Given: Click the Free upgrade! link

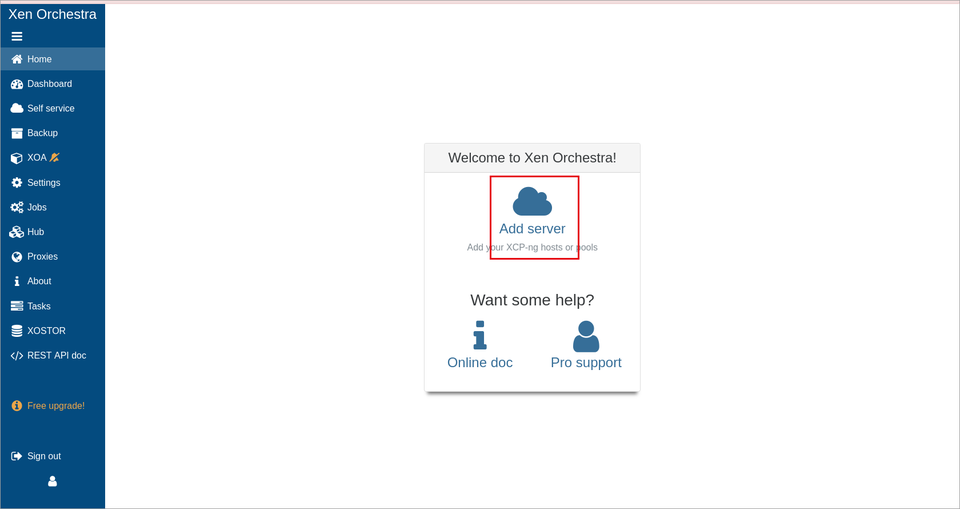Looking at the screenshot, I should [56, 405].
